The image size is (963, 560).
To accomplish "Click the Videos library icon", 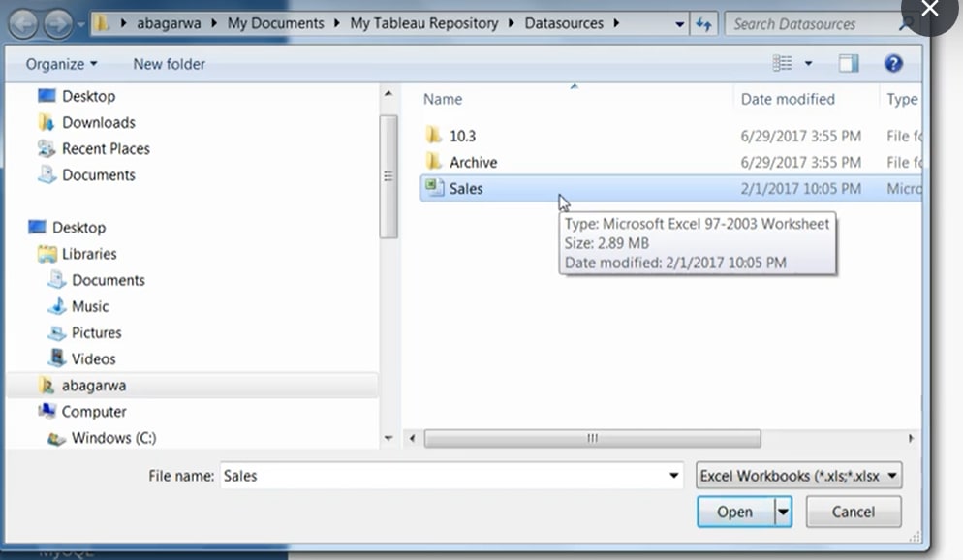I will point(57,358).
